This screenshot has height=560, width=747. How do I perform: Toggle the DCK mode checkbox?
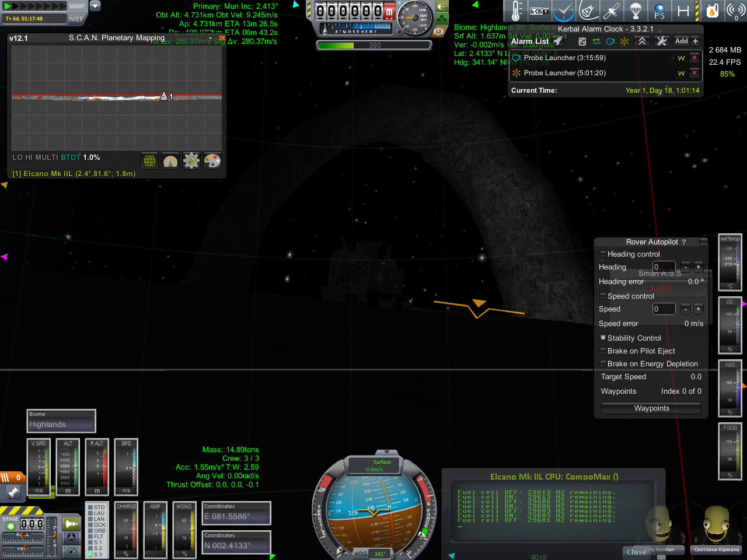[x=90, y=525]
